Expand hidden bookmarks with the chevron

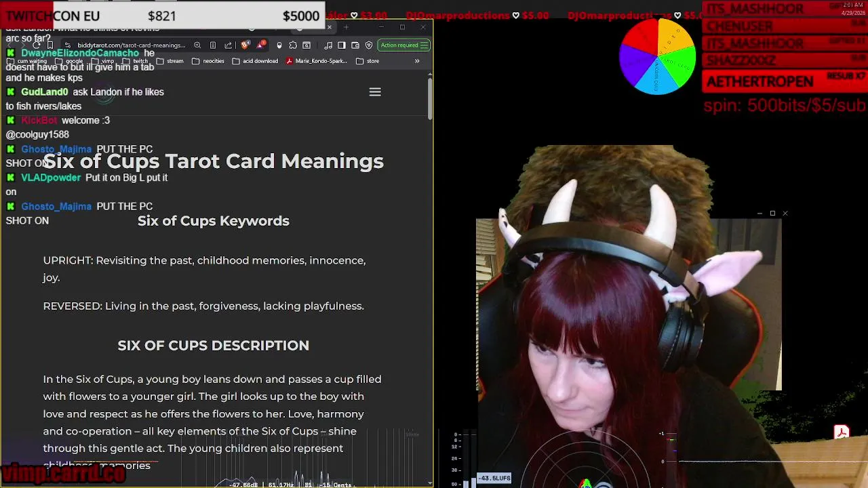[417, 61]
